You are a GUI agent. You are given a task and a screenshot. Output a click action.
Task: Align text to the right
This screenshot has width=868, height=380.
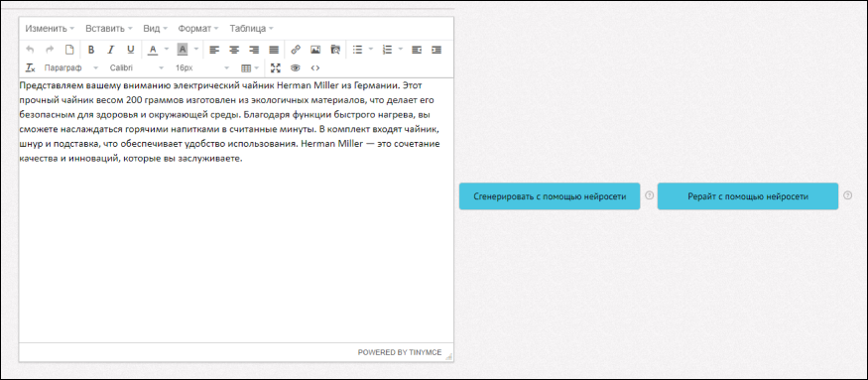pyautogui.click(x=254, y=50)
